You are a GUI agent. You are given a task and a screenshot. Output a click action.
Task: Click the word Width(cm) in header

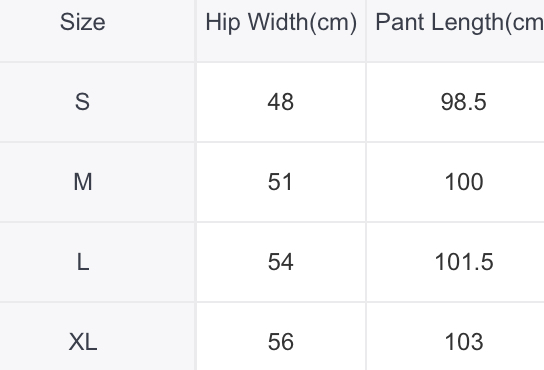[302, 23]
